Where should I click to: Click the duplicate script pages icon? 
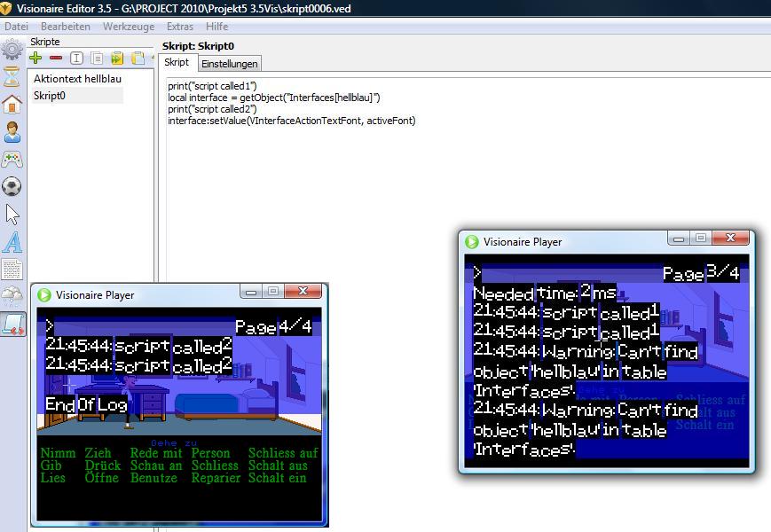pos(97,58)
